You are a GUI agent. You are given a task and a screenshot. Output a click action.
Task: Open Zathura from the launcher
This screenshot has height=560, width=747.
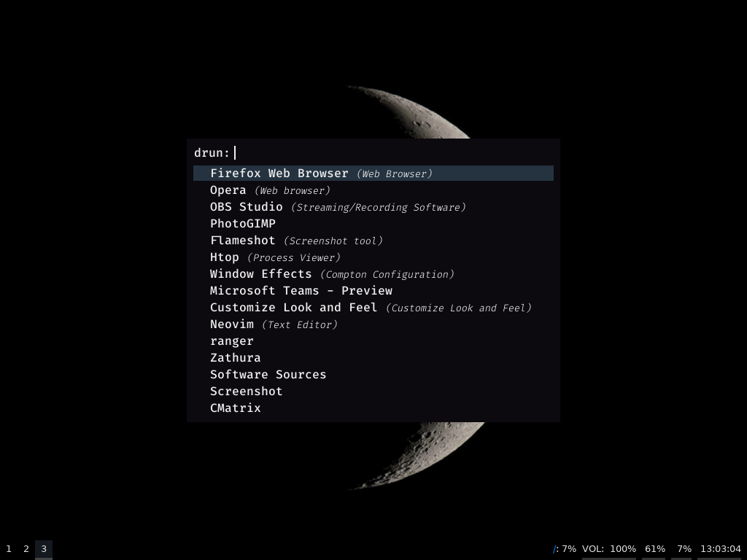click(373, 357)
